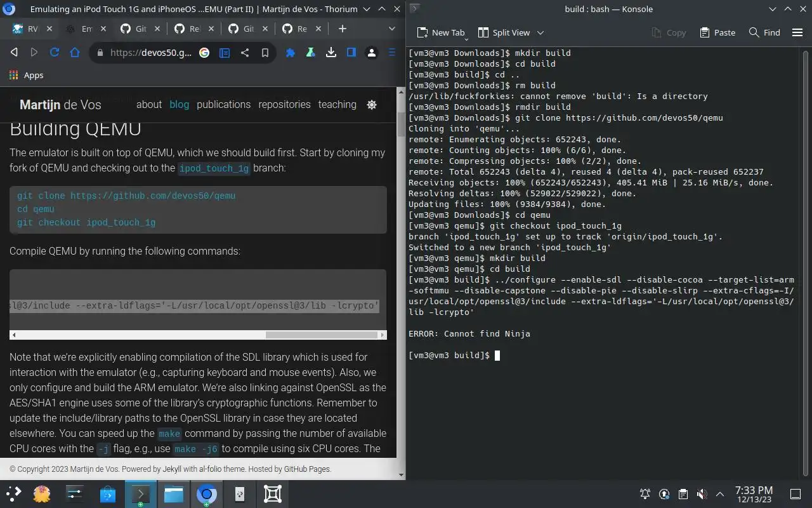View site info via the lock icon

click(100, 53)
